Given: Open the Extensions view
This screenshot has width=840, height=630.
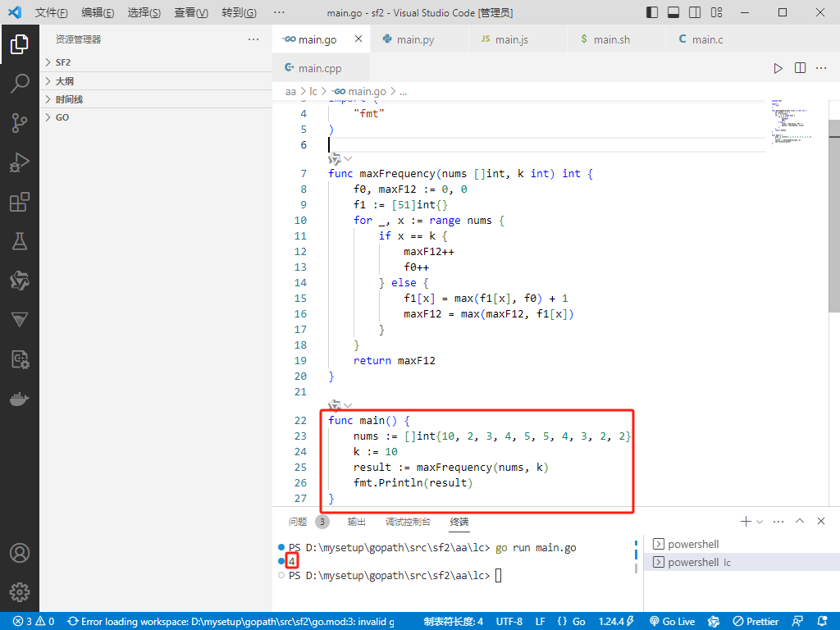Looking at the screenshot, I should (x=20, y=202).
